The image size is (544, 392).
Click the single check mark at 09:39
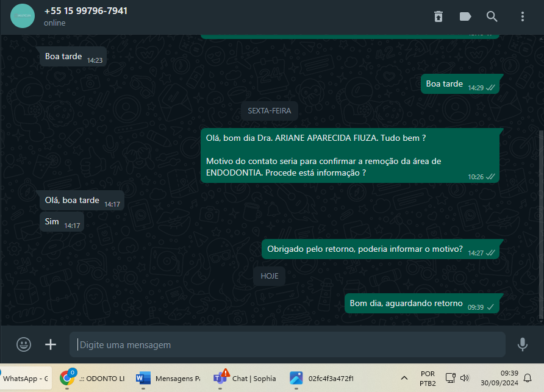490,307
